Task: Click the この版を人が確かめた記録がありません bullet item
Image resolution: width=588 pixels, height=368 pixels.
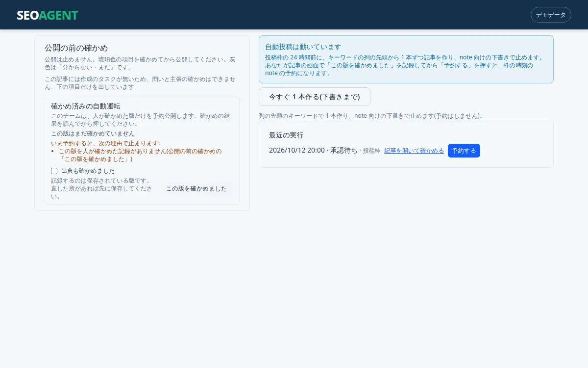Action: click(140, 155)
